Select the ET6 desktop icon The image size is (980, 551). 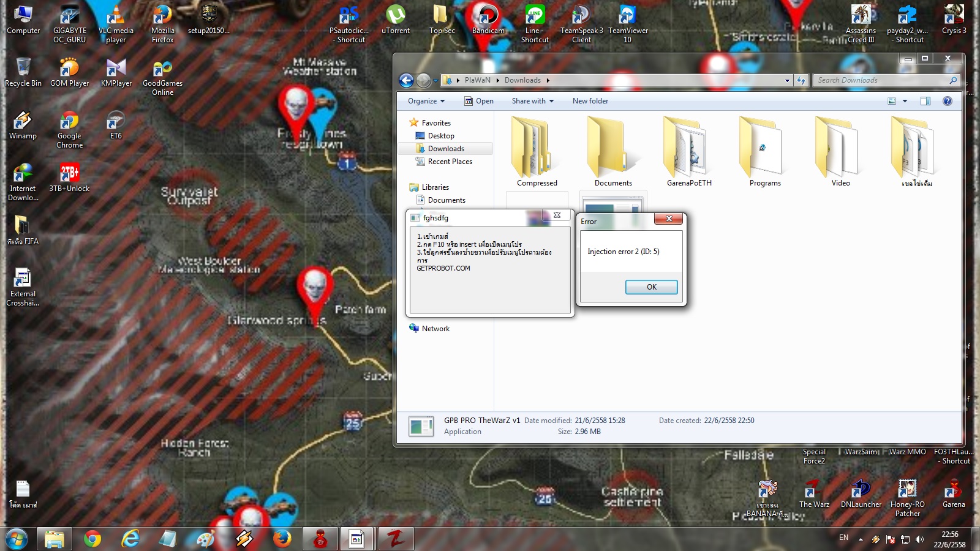click(116, 125)
